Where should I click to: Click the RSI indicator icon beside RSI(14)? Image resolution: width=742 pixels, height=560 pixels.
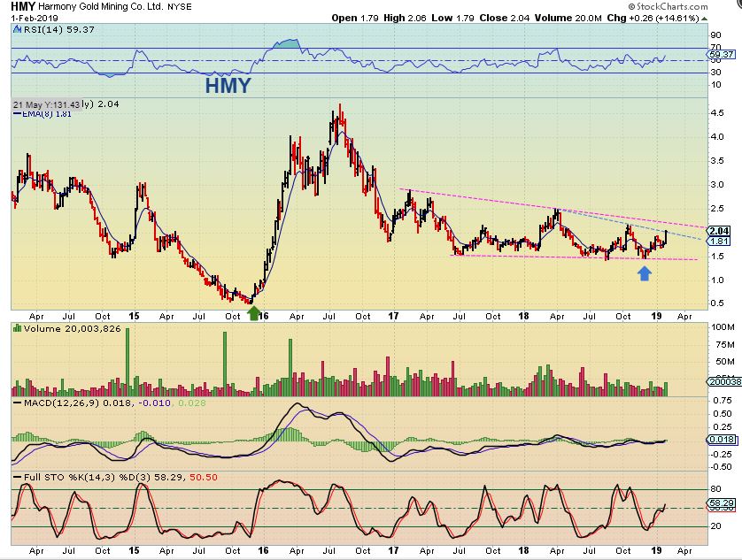17,29
